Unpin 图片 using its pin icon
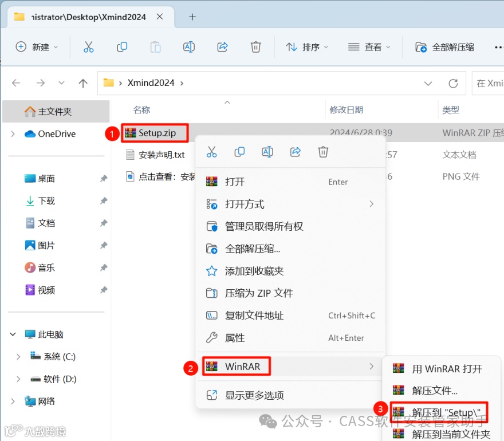 click(104, 246)
